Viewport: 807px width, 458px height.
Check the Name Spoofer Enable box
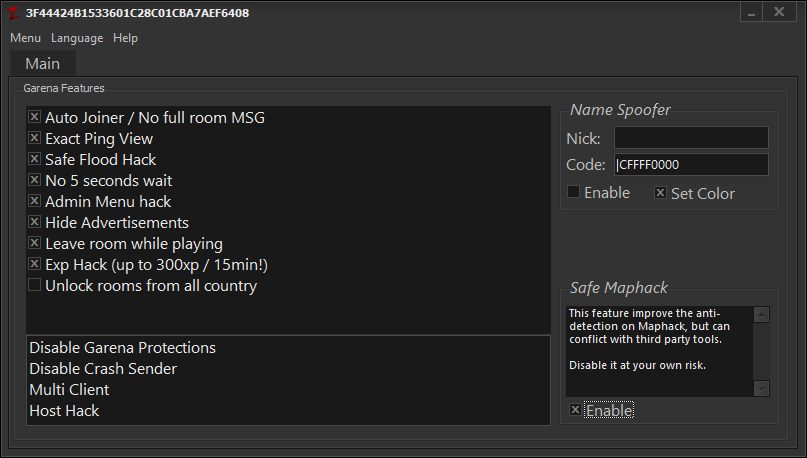tap(573, 192)
